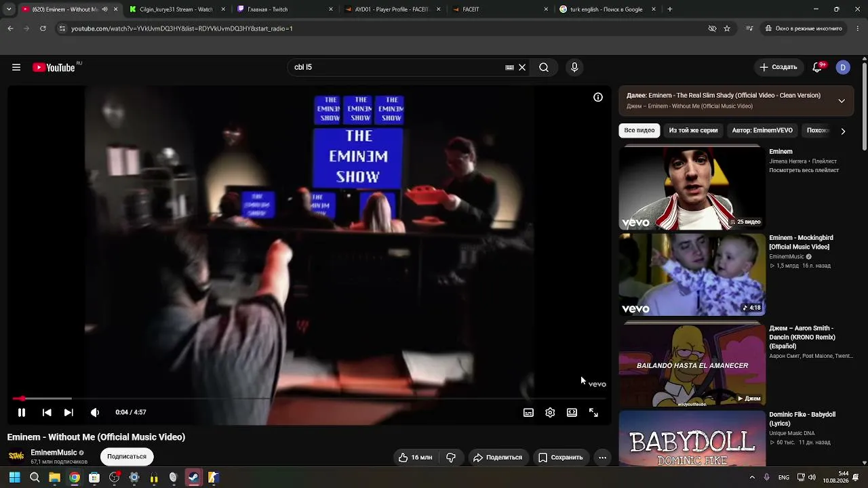
Task: Switch to the AYD01 Player Profile FACEIT tab
Action: coord(393,9)
